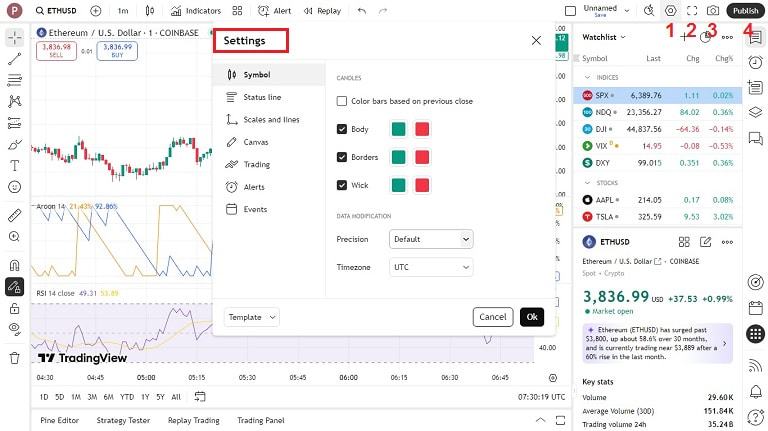Select the trend line drawing tool
768x431 pixels.
(15, 60)
